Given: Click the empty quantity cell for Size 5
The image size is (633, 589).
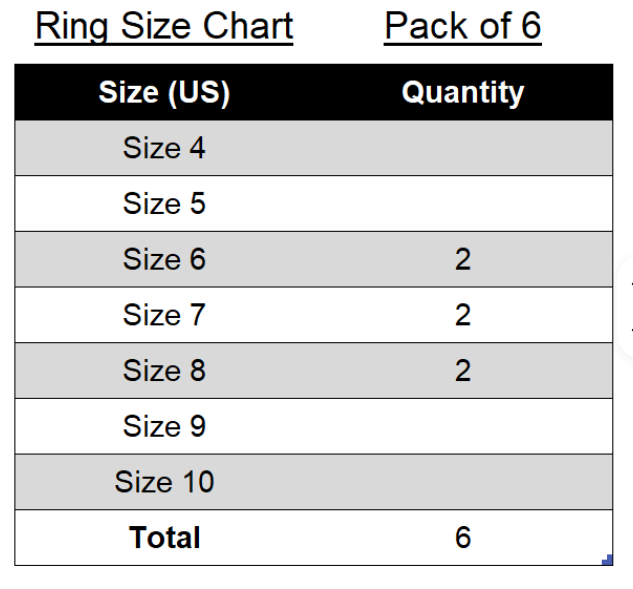Looking at the screenshot, I should coord(463,203).
